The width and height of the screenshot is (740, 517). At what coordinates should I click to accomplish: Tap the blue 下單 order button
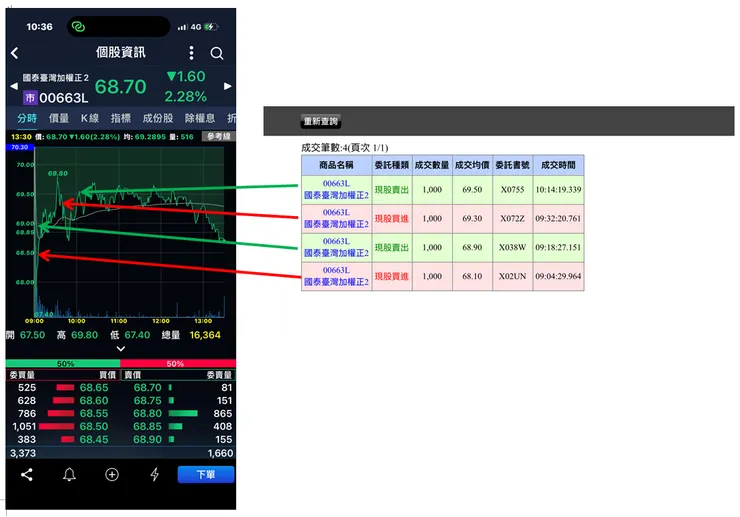[x=206, y=475]
